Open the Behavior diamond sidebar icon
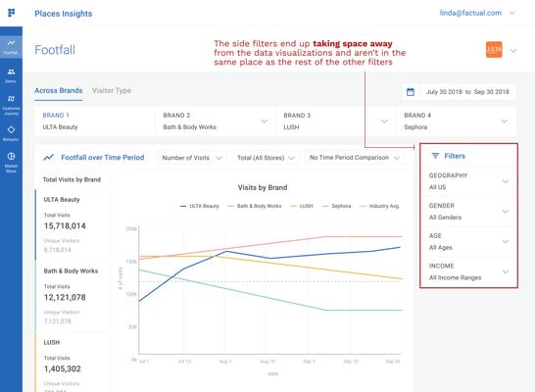 11,133
